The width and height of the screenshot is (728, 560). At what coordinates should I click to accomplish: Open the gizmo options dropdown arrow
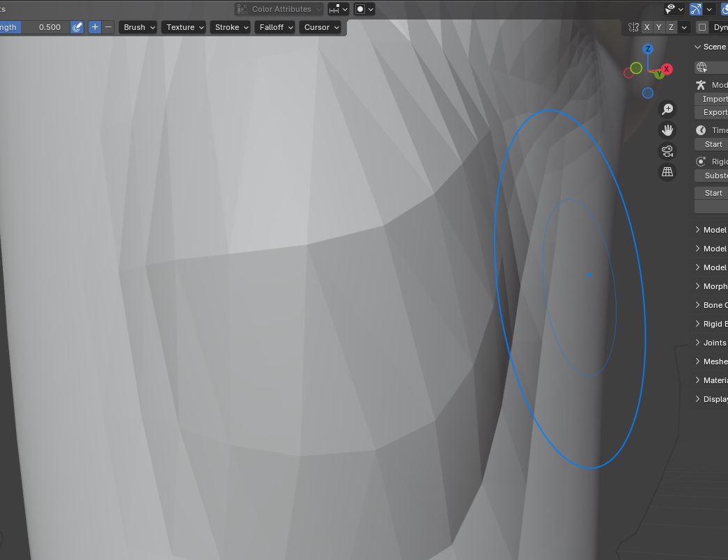point(709,9)
